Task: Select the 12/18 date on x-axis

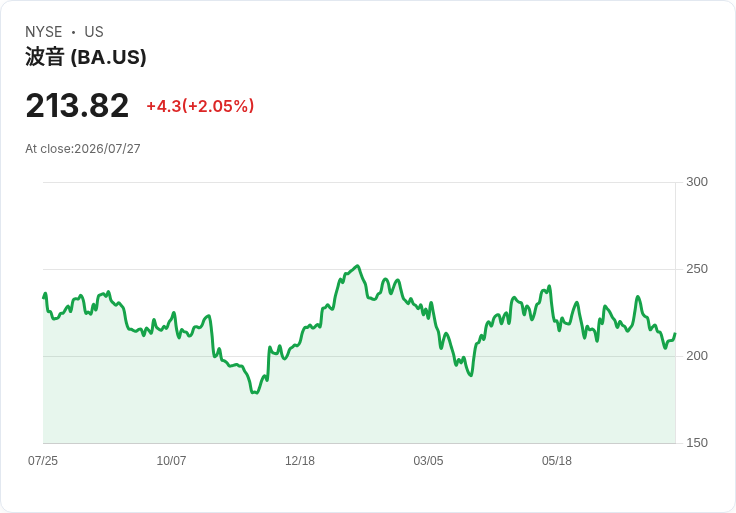Action: [x=300, y=460]
